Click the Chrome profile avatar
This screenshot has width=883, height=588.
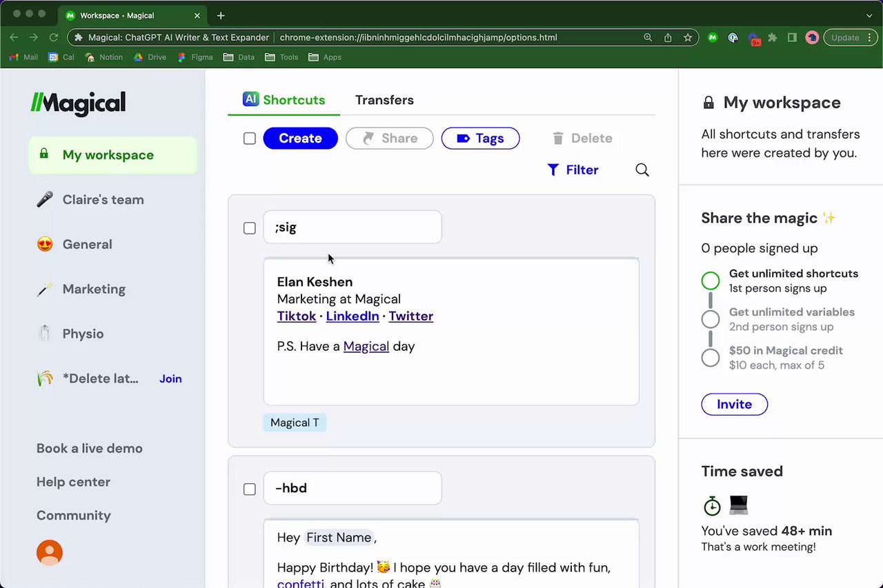813,38
